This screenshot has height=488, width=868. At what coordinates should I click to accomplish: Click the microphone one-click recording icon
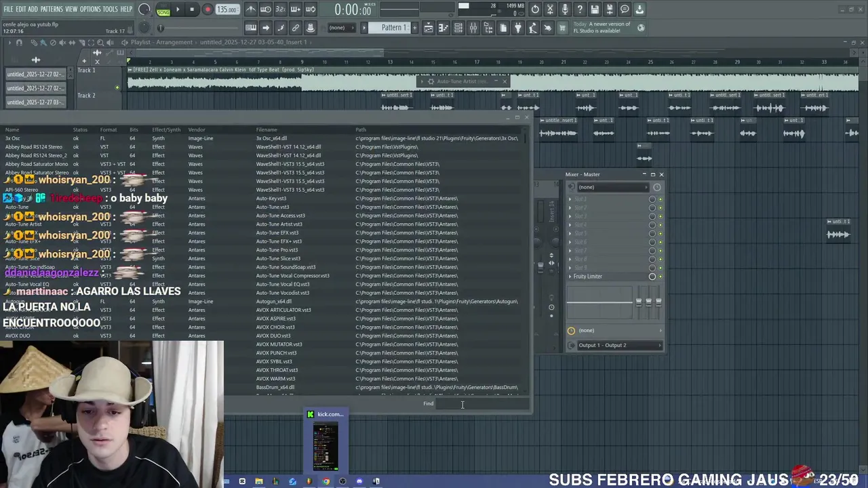[x=565, y=9]
